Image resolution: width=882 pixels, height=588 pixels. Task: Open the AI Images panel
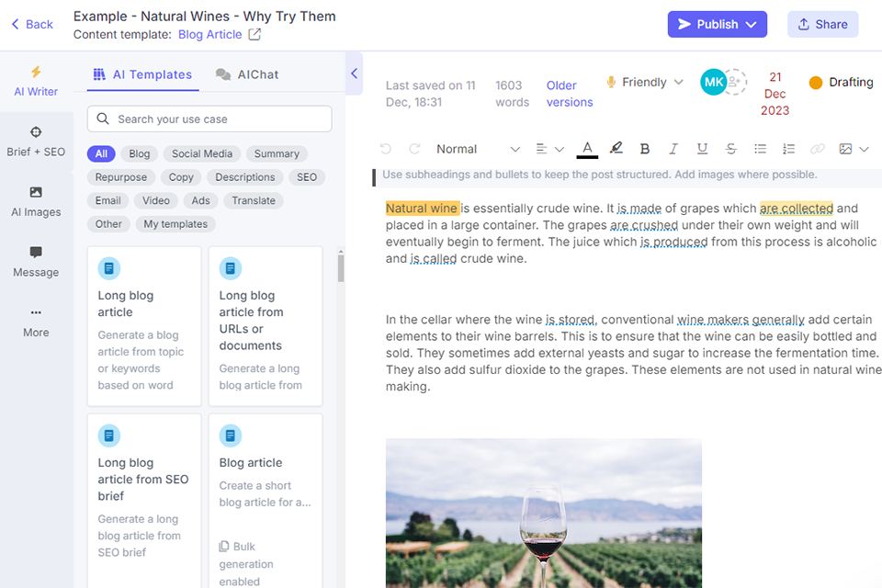pyautogui.click(x=36, y=201)
